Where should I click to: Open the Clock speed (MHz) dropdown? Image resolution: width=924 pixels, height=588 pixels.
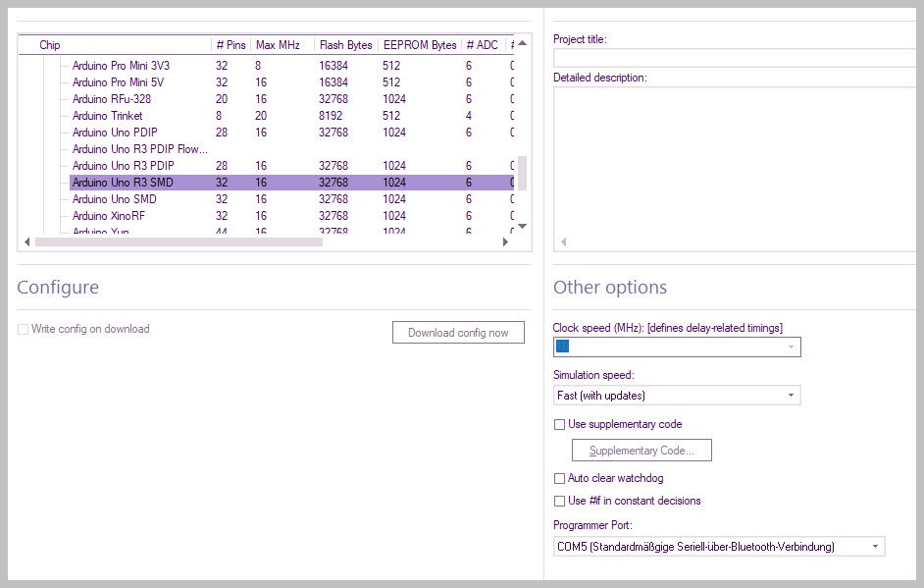click(790, 347)
